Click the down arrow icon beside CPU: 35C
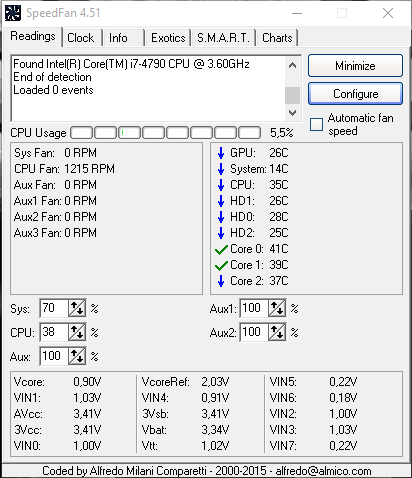 pyautogui.click(x=221, y=185)
